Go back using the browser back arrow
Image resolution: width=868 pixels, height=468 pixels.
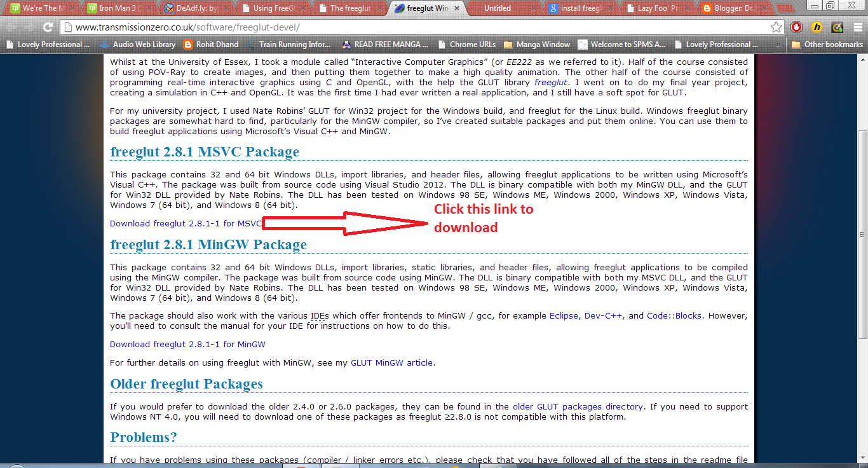12,27
